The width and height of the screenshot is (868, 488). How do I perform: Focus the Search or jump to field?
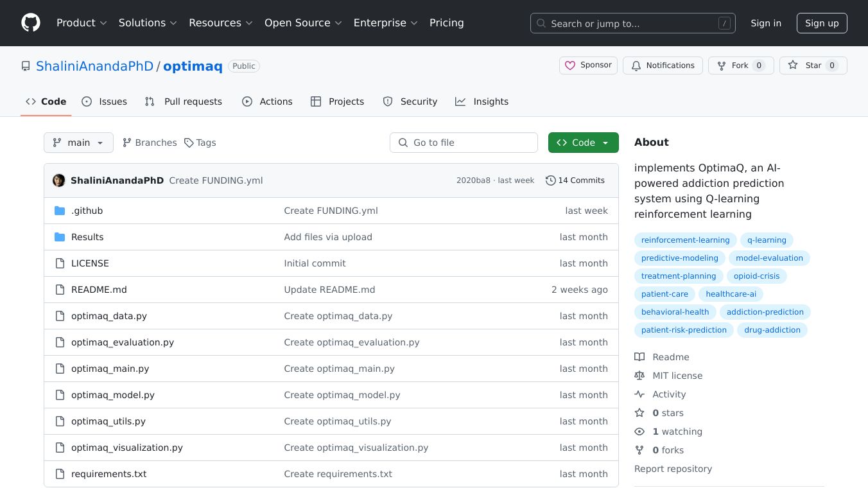(632, 24)
